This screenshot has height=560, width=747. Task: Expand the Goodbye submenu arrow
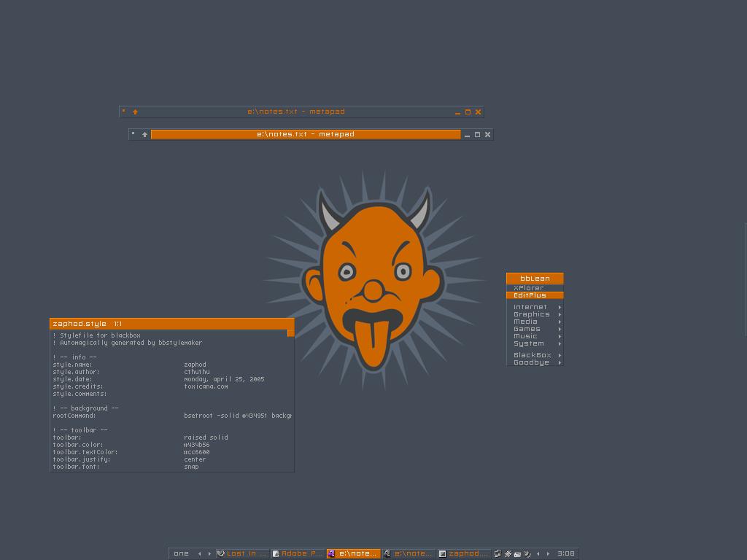click(x=560, y=363)
